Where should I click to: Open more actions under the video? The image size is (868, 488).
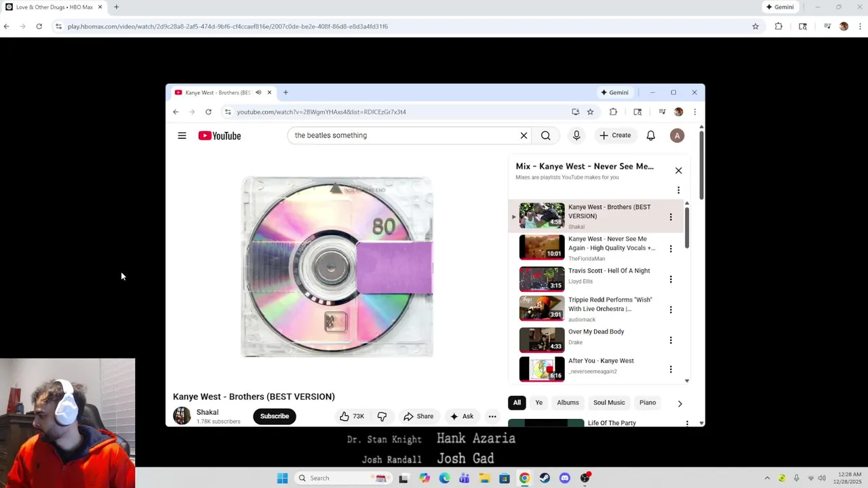coord(492,416)
